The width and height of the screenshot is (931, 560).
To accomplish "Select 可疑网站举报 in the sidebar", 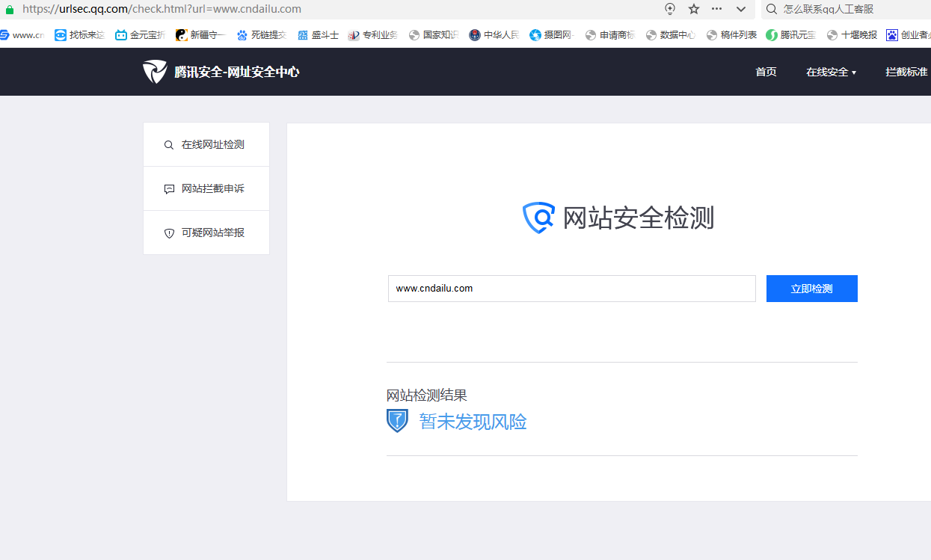I will tap(206, 233).
